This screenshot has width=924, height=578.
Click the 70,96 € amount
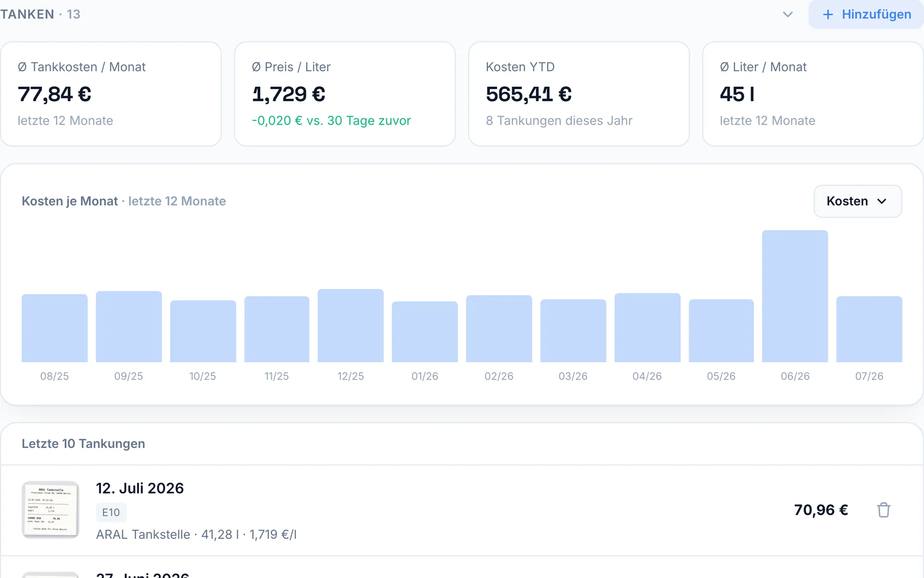[821, 510]
